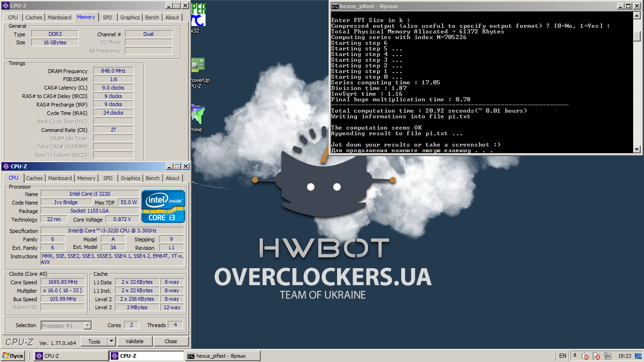
Task: Click the CPU-Z title icon in Memory window
Action: click(x=5, y=6)
